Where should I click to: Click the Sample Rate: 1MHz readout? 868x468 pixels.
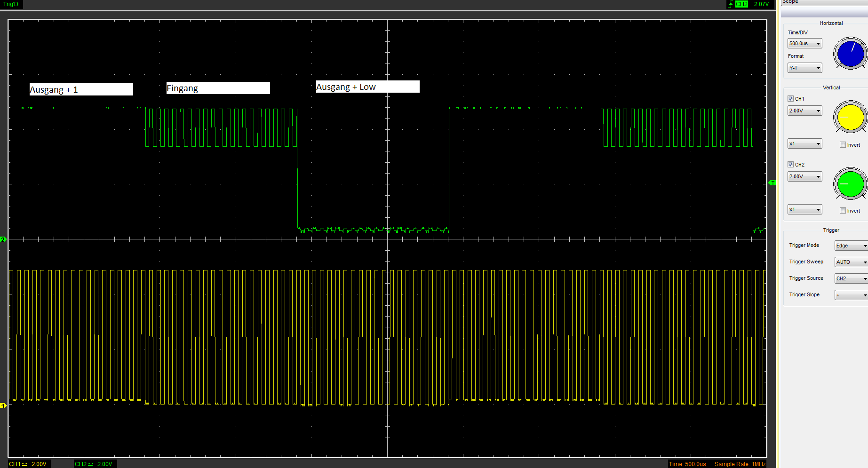click(x=740, y=464)
